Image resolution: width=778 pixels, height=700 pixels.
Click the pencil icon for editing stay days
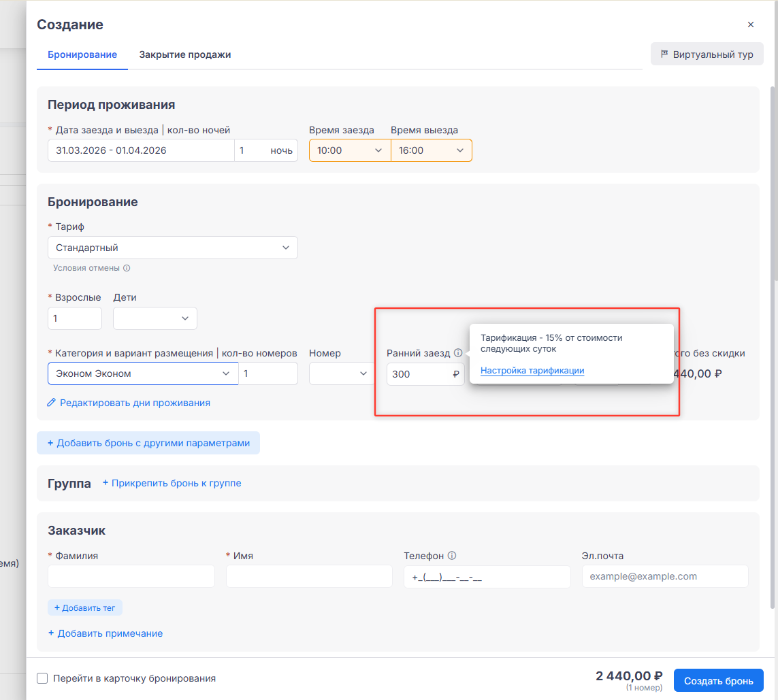52,403
